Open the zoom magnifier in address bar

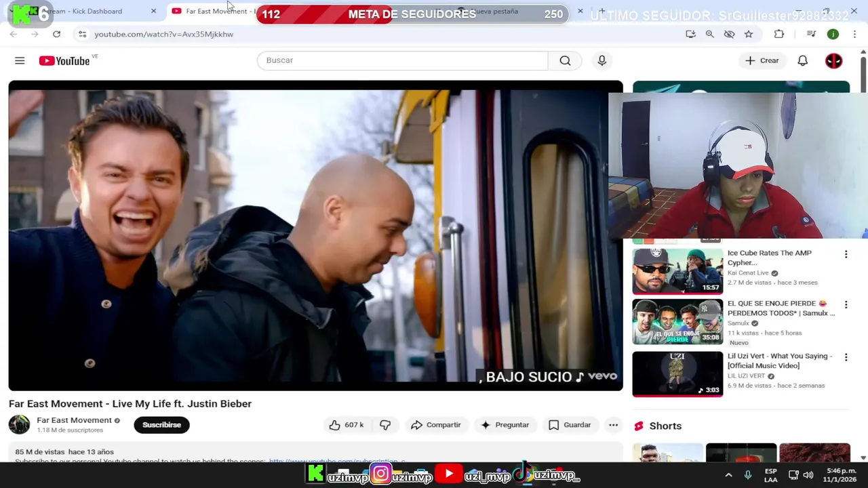click(709, 34)
